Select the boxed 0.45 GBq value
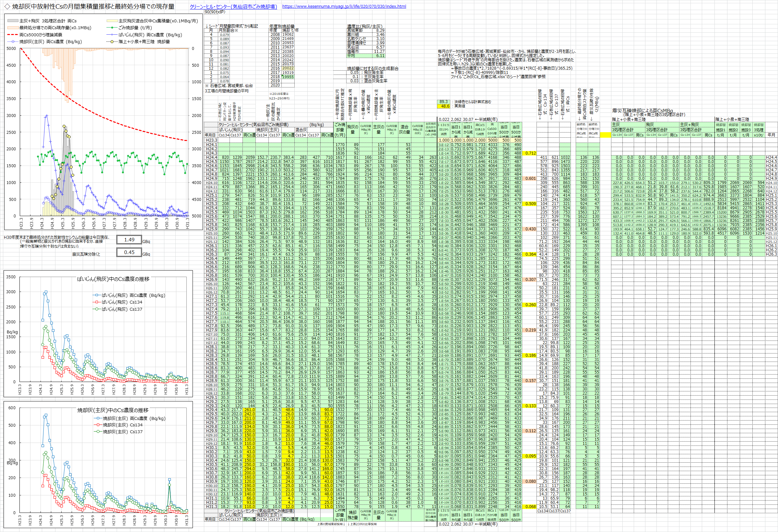 tap(129, 252)
